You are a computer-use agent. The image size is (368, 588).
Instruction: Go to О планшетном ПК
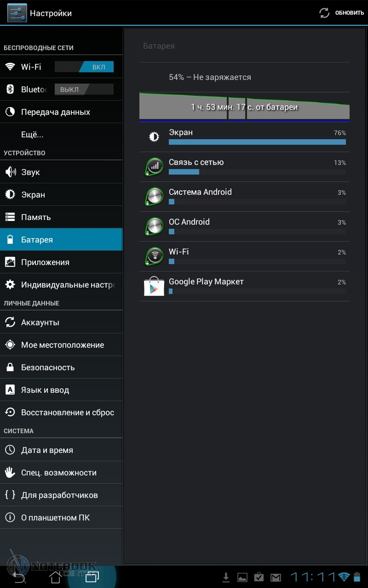[55, 518]
